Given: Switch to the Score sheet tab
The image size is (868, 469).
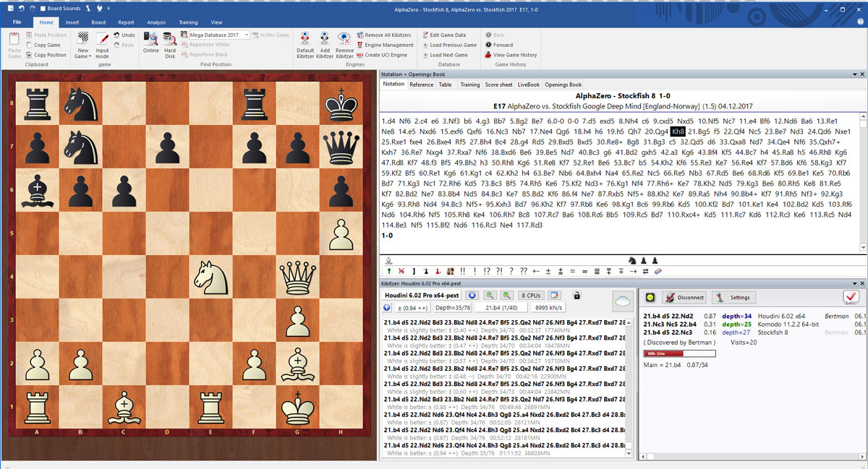Looking at the screenshot, I should 498,85.
